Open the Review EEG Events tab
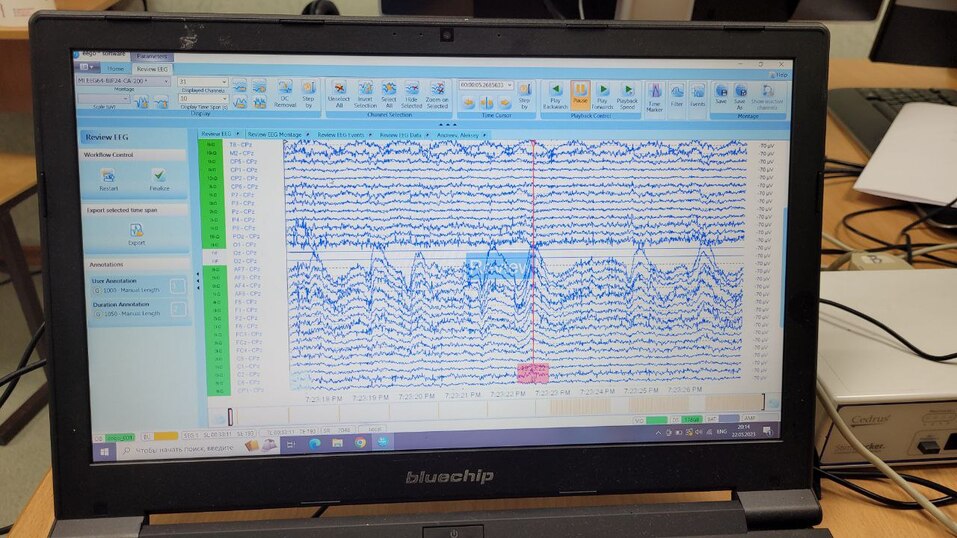 click(x=342, y=133)
